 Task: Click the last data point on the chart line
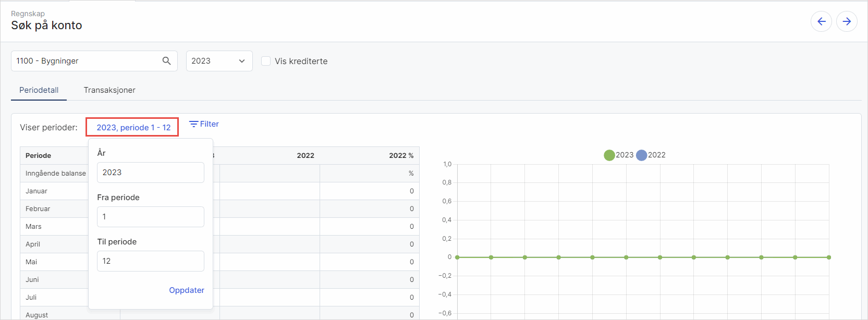pos(828,257)
